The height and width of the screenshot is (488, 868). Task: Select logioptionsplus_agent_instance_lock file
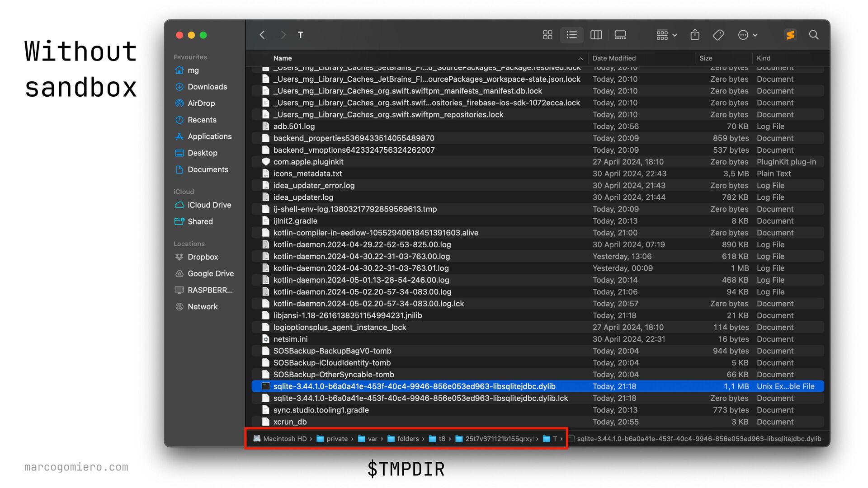(x=538, y=327)
